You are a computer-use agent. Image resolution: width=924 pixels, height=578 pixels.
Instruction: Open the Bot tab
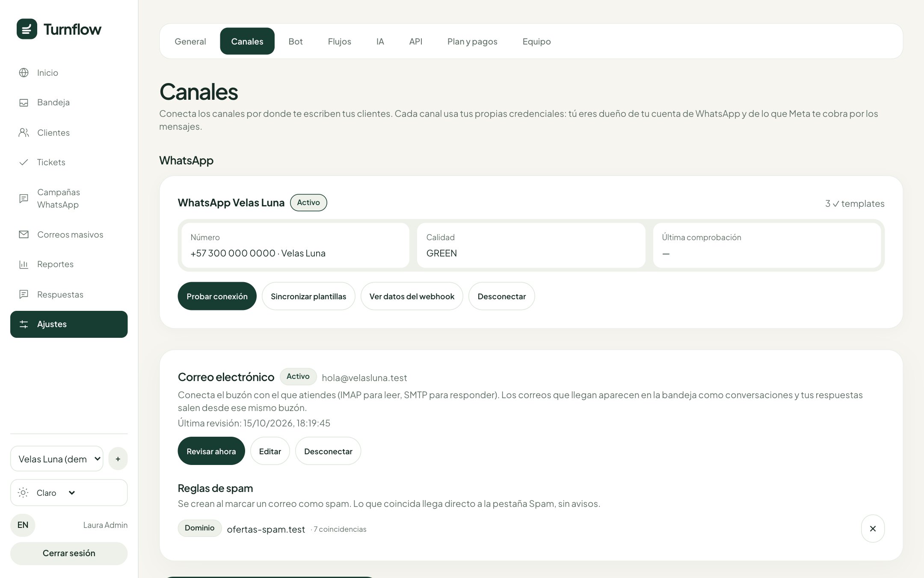point(296,42)
